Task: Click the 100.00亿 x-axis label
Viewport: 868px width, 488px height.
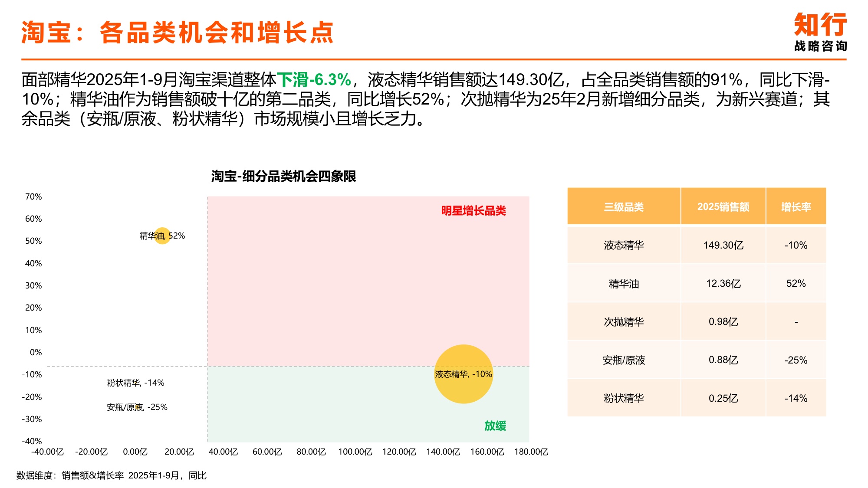Action: tap(355, 452)
